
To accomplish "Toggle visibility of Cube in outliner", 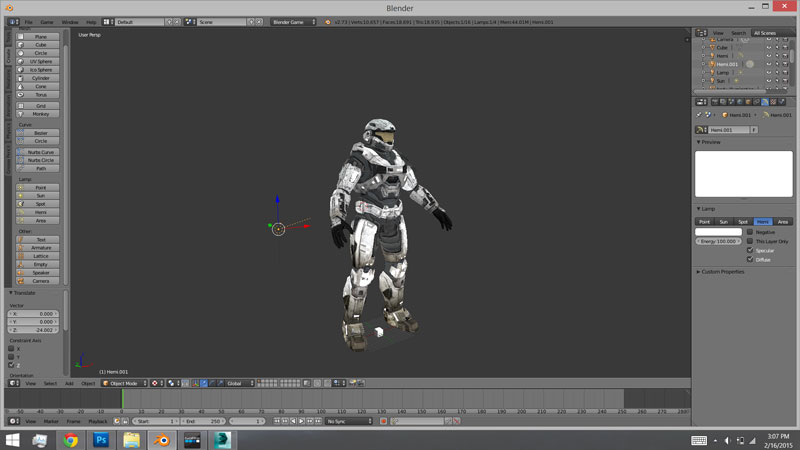I will [769, 47].
